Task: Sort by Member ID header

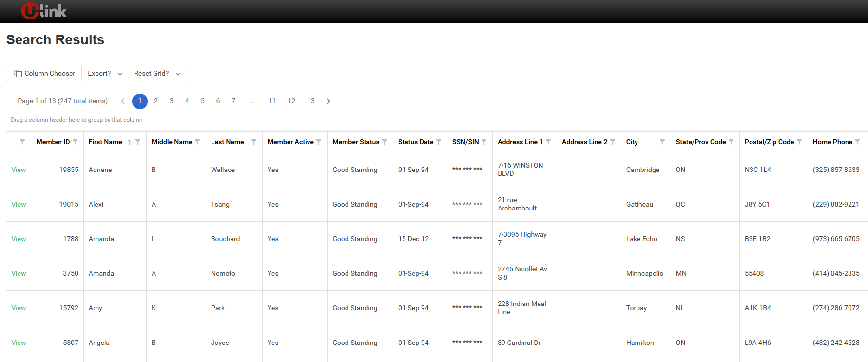Action: click(x=53, y=142)
